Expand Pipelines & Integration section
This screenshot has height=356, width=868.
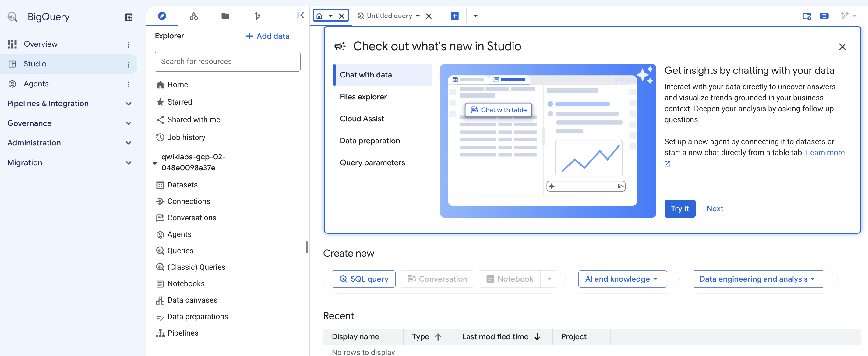point(129,104)
